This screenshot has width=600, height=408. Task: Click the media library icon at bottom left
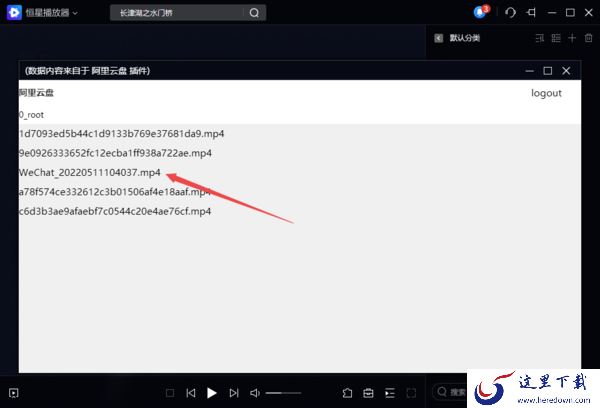coord(14,393)
